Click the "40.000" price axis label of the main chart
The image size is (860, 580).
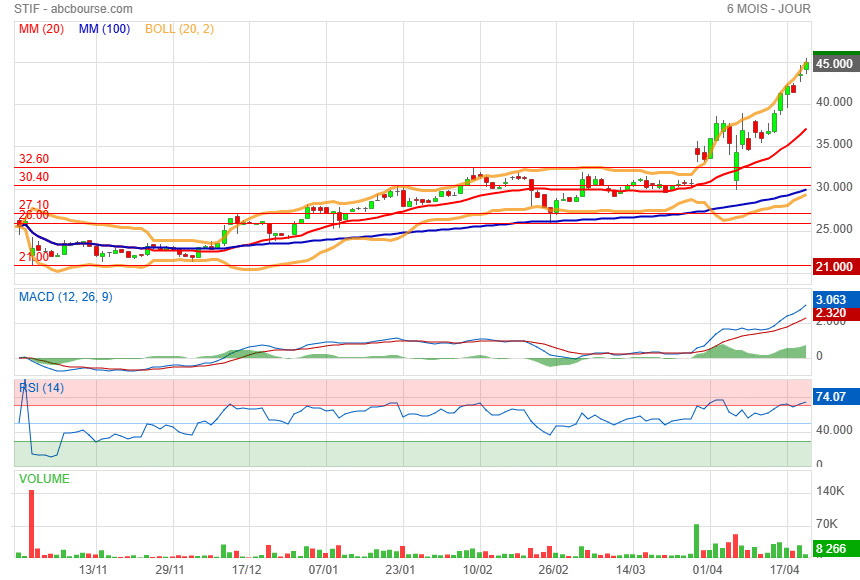834,102
